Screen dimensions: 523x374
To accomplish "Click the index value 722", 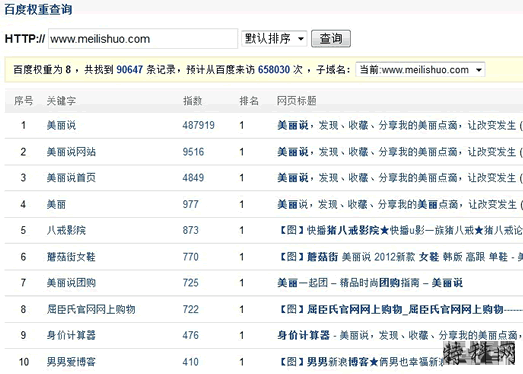I will pyautogui.click(x=190, y=309).
